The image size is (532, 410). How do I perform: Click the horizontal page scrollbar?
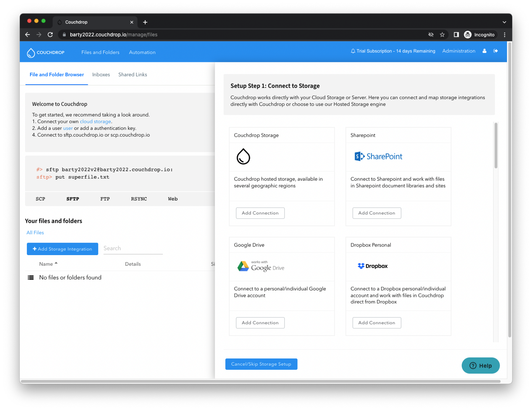(x=261, y=381)
